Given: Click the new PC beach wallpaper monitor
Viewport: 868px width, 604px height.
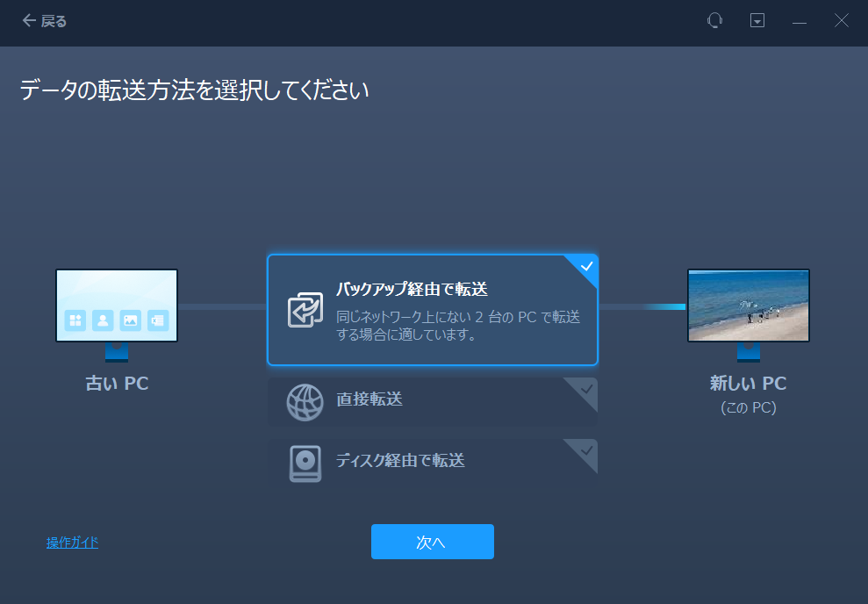Looking at the screenshot, I should (748, 306).
